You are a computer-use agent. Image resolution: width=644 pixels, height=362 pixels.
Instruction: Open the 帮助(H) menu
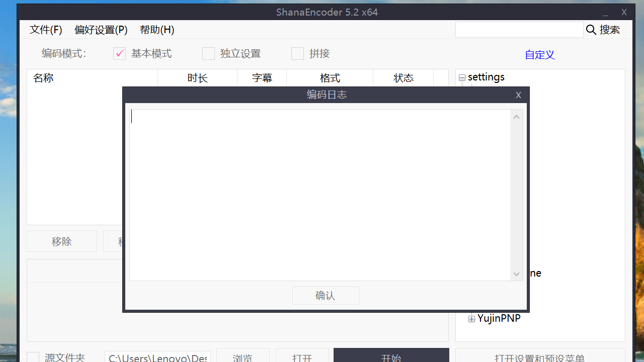coord(156,30)
